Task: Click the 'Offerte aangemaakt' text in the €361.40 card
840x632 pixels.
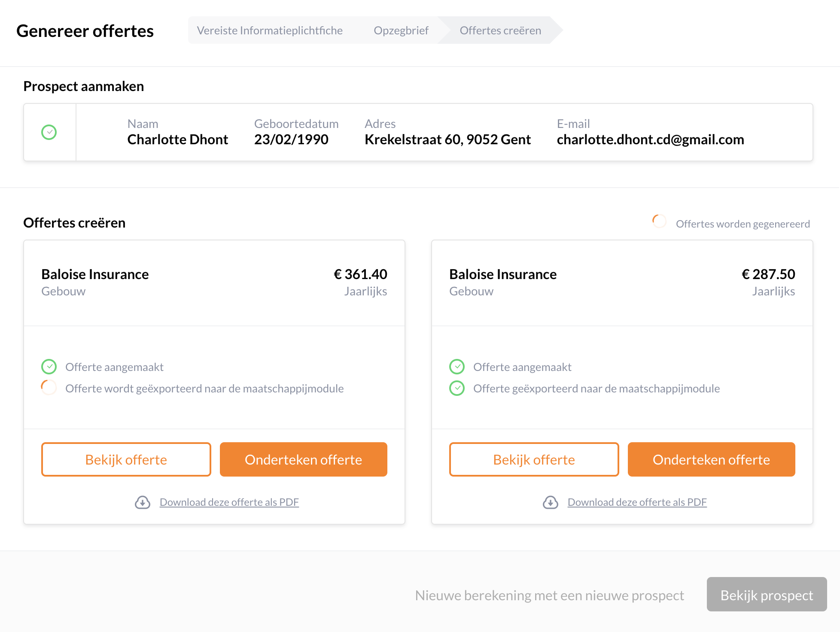Action: click(114, 367)
